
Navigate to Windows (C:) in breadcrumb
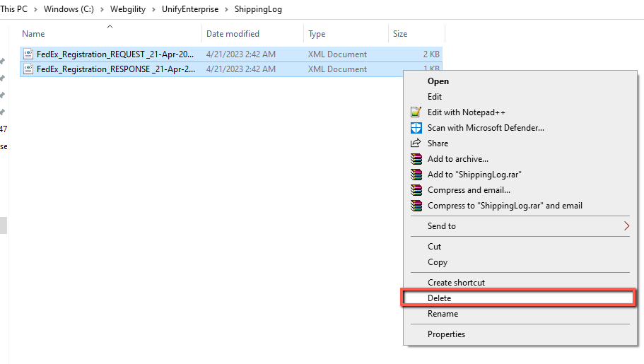click(69, 9)
